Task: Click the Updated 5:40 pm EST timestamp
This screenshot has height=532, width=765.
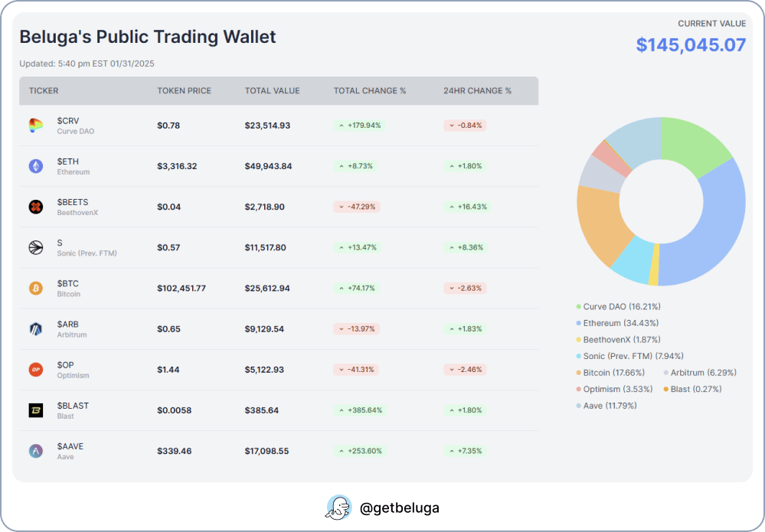Action: 87,64
